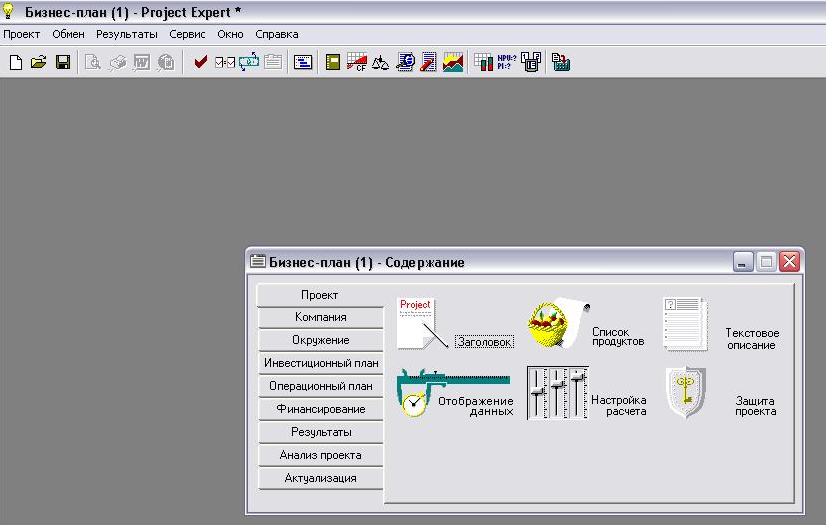
Task: Click the Список продуктов label
Action: coord(618,336)
